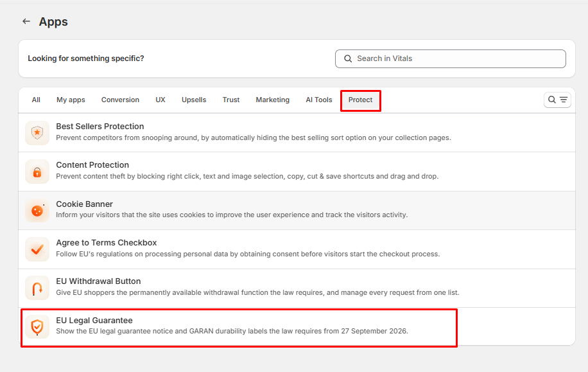
Task: Open the Upsells tab
Action: pyautogui.click(x=194, y=100)
